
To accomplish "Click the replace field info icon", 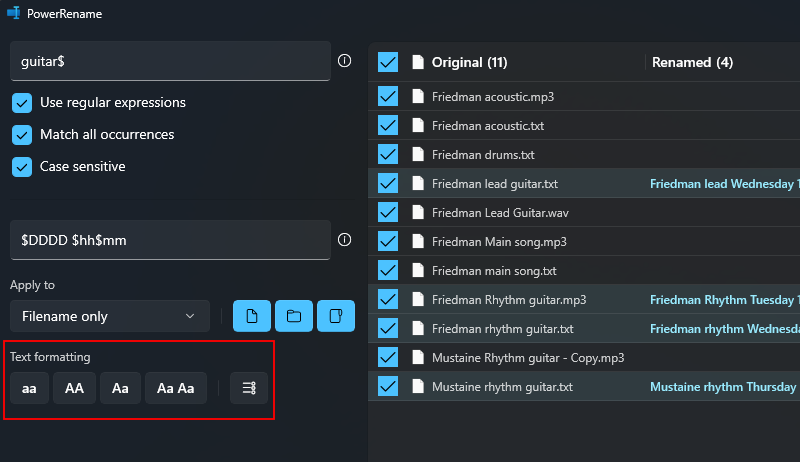I will [344, 240].
